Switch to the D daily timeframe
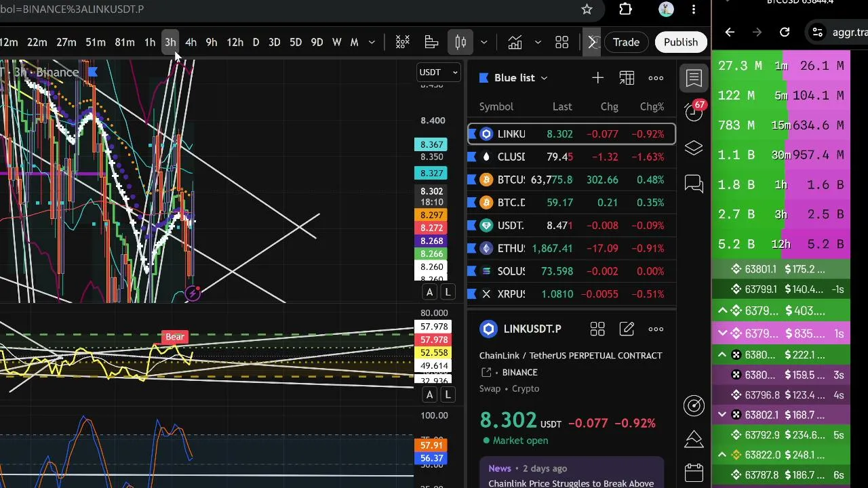The image size is (868, 488). [x=256, y=43]
